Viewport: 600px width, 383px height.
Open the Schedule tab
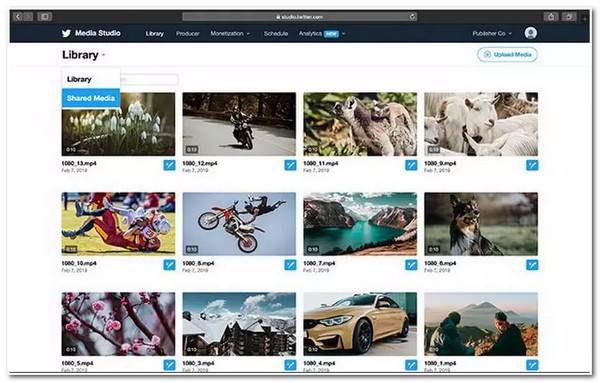[x=276, y=34]
